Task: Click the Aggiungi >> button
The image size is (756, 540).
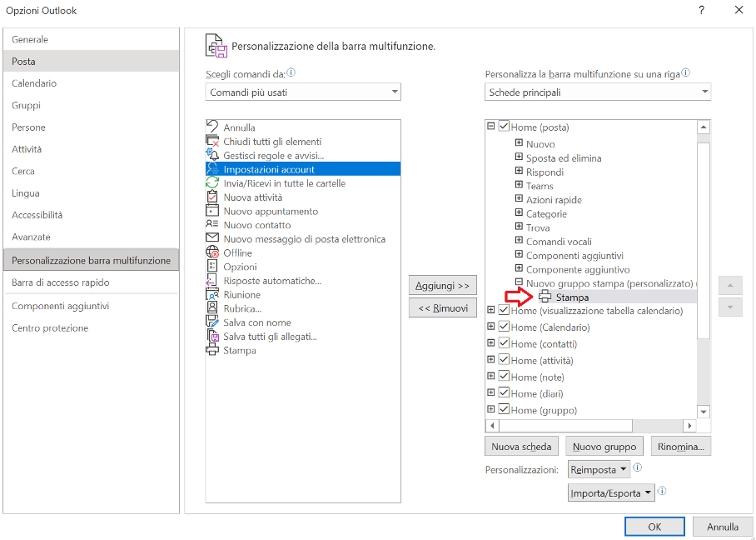Action: 443,285
